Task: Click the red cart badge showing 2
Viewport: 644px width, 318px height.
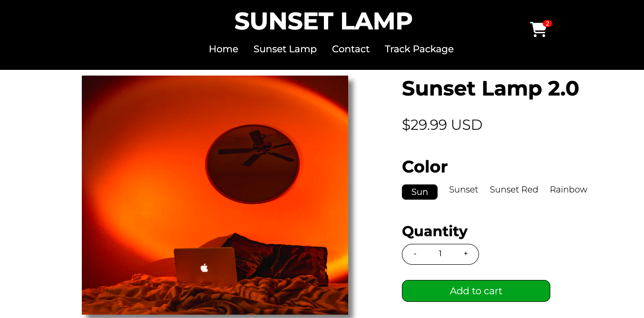Action: point(547,23)
